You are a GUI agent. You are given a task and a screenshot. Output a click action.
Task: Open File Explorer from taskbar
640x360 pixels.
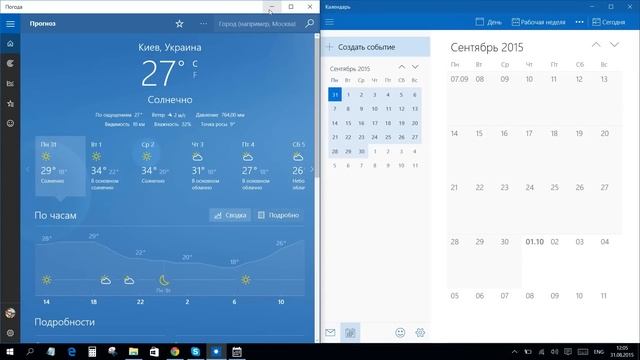tap(133, 351)
